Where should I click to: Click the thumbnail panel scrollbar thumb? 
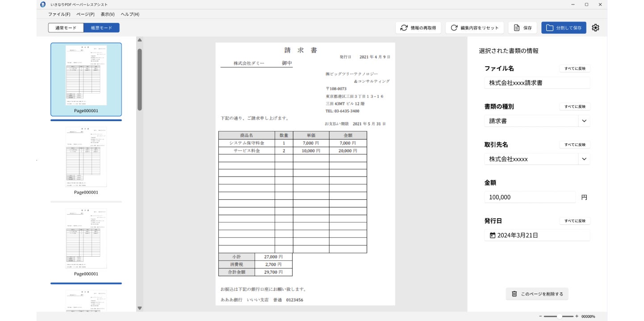point(139,79)
